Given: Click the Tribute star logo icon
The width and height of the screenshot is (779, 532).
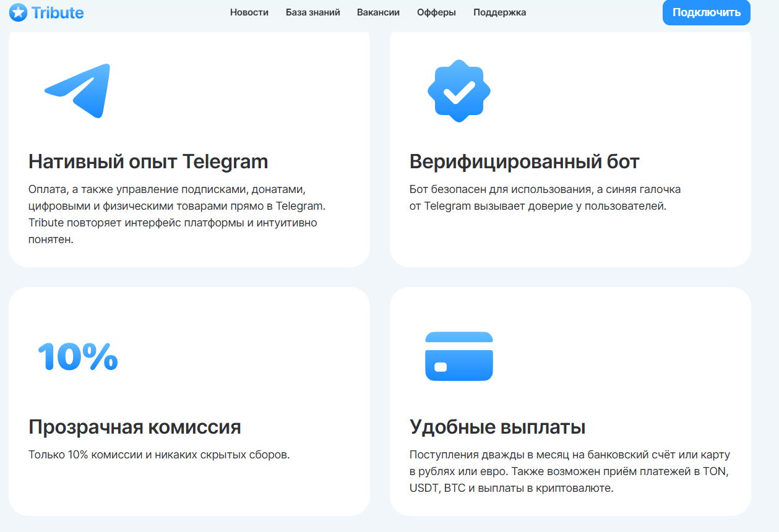Looking at the screenshot, I should click(x=18, y=12).
